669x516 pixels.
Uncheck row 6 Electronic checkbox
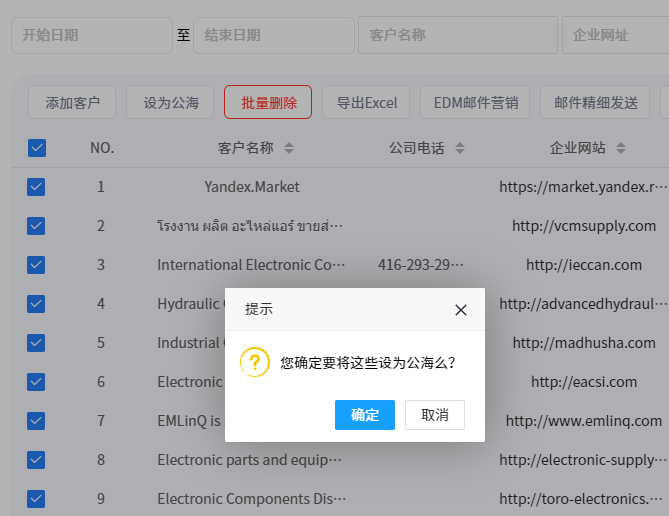36,382
